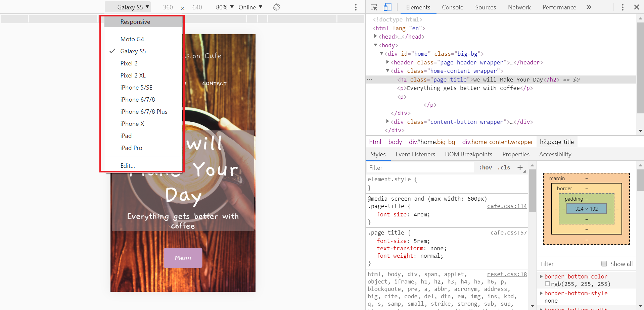Switch to the Elements tab

[418, 7]
